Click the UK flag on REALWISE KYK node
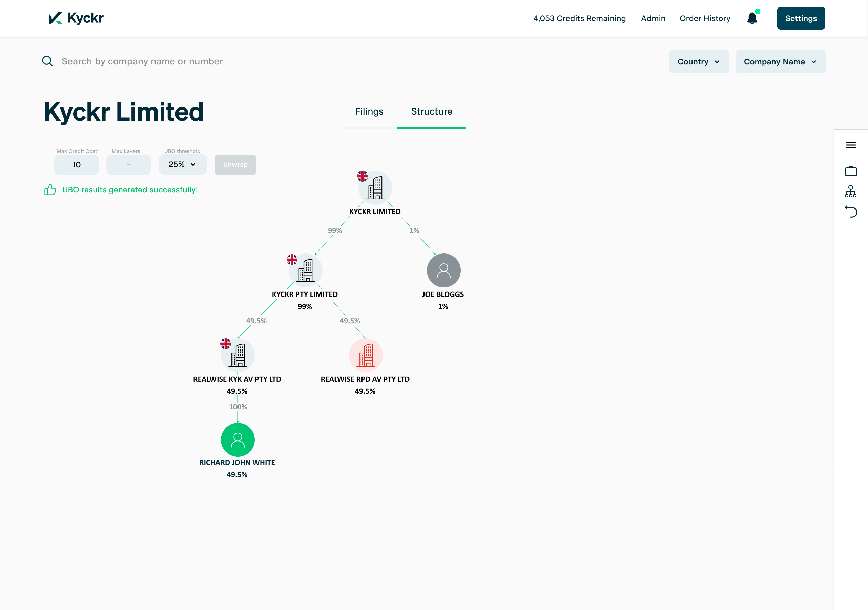Viewport: 868px width, 610px height. tap(226, 343)
